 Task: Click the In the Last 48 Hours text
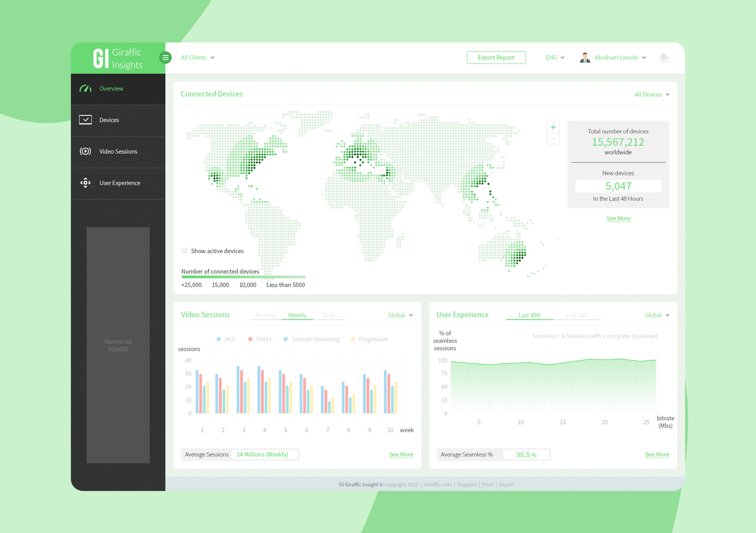pos(618,199)
